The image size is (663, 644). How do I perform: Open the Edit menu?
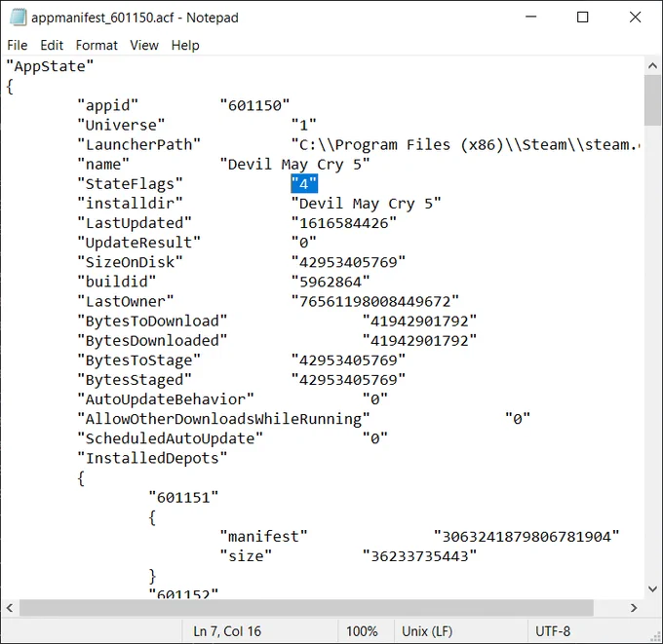(x=52, y=45)
